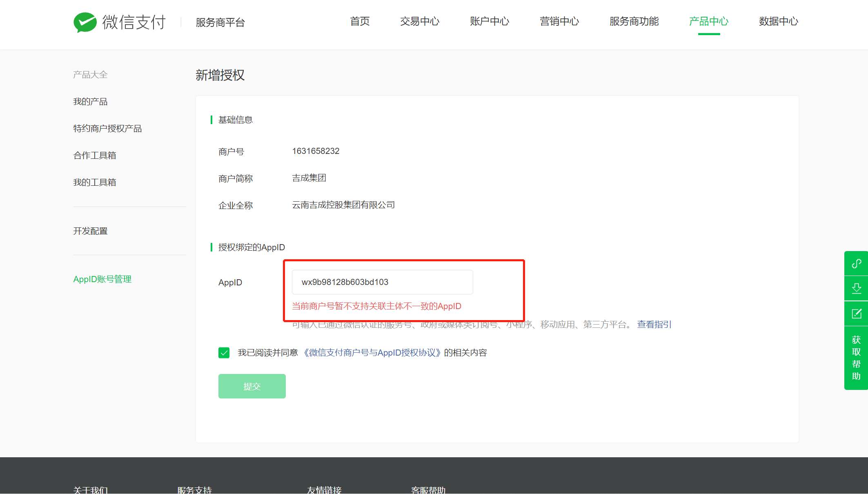
Task: Select AppID账号管理 in left sidebar
Action: [x=102, y=279]
